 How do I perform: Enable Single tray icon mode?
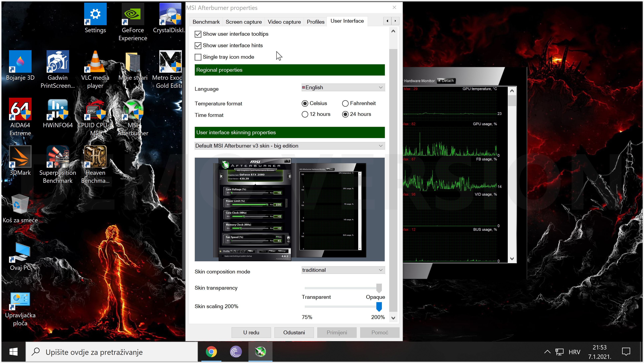coord(198,57)
